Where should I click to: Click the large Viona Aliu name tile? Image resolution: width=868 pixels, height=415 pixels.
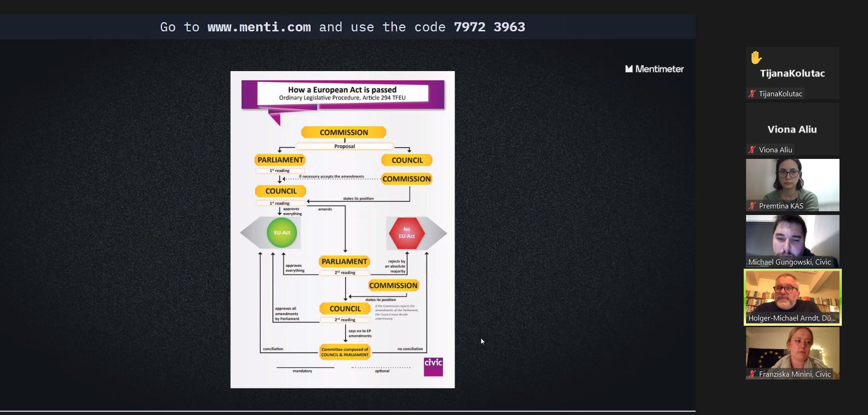pos(792,129)
